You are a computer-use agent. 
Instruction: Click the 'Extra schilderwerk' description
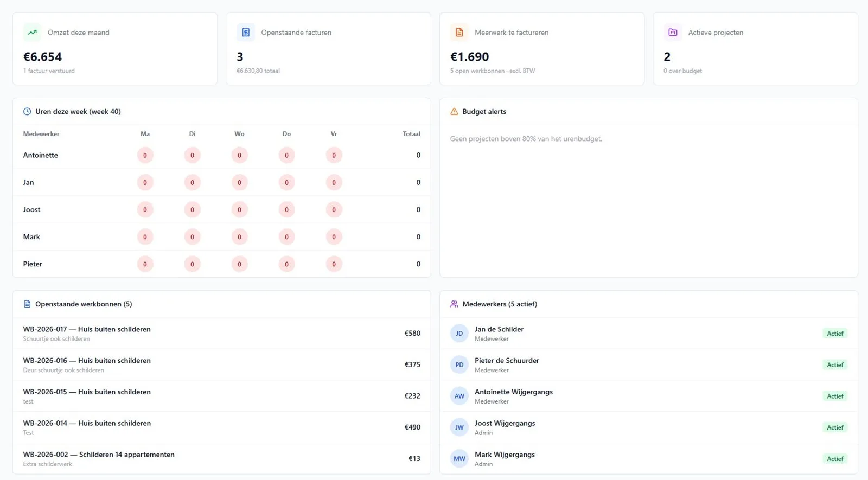(48, 464)
